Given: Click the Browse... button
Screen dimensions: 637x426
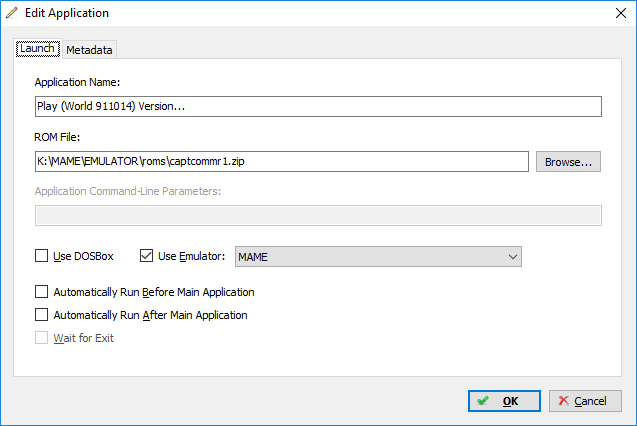Looking at the screenshot, I should pos(568,162).
